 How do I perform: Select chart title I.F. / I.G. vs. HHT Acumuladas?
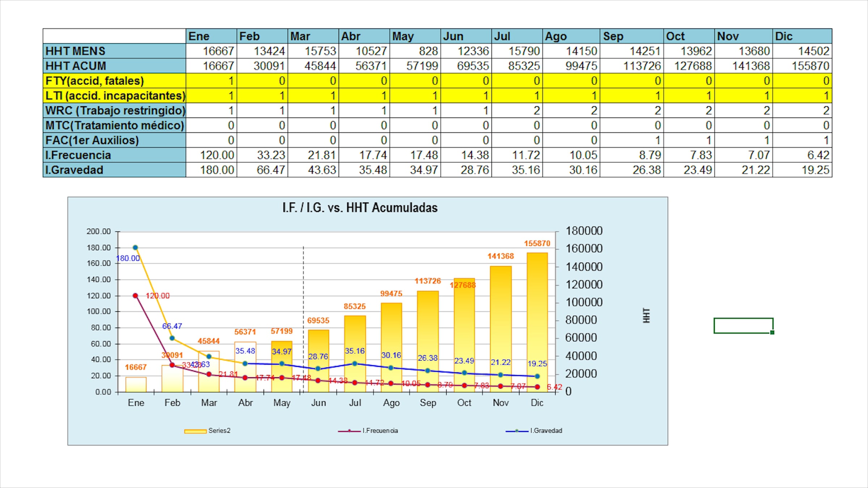(x=360, y=208)
